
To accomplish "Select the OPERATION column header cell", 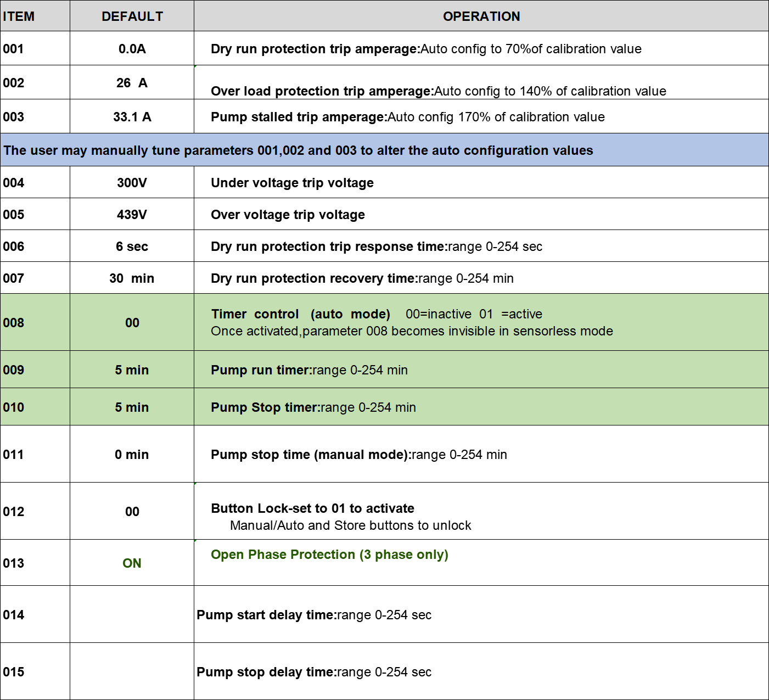I will click(x=481, y=16).
